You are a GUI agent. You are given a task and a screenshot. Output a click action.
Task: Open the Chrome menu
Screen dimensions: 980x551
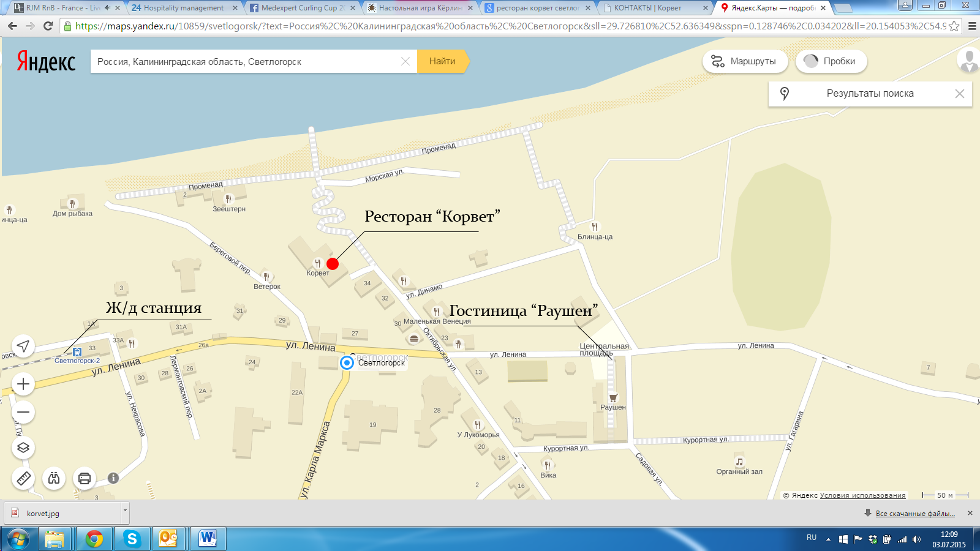[x=972, y=26]
